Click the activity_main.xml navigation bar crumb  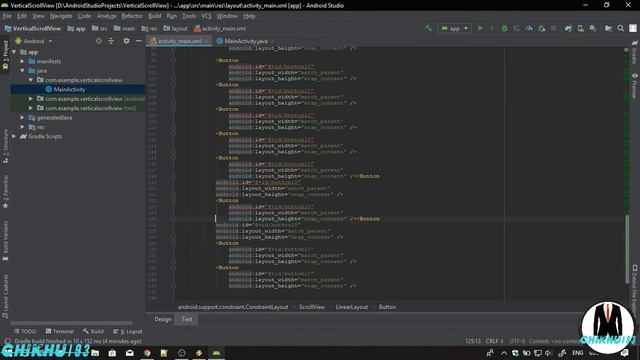(x=220, y=29)
